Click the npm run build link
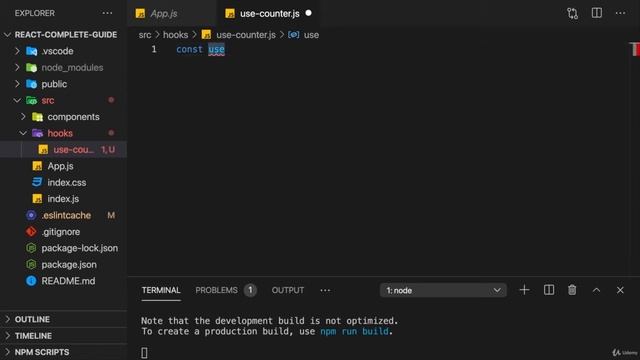This screenshot has height=360, width=640. [354, 331]
